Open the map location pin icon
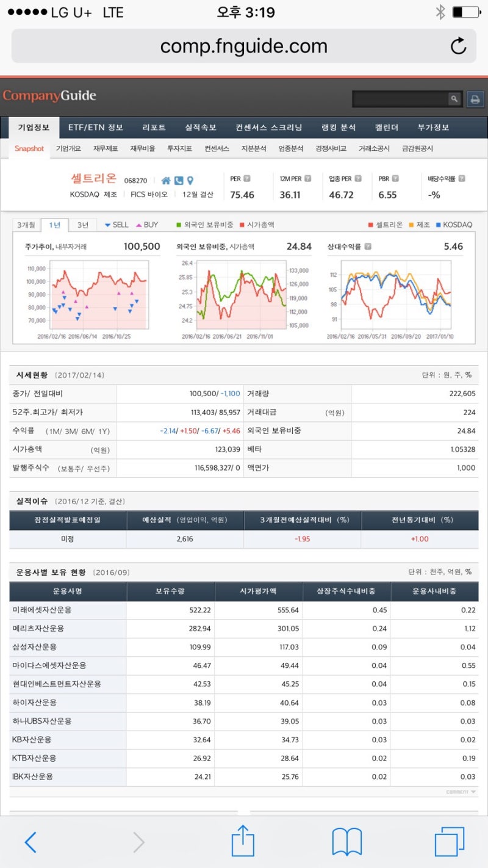The image size is (488, 868). coord(190,181)
